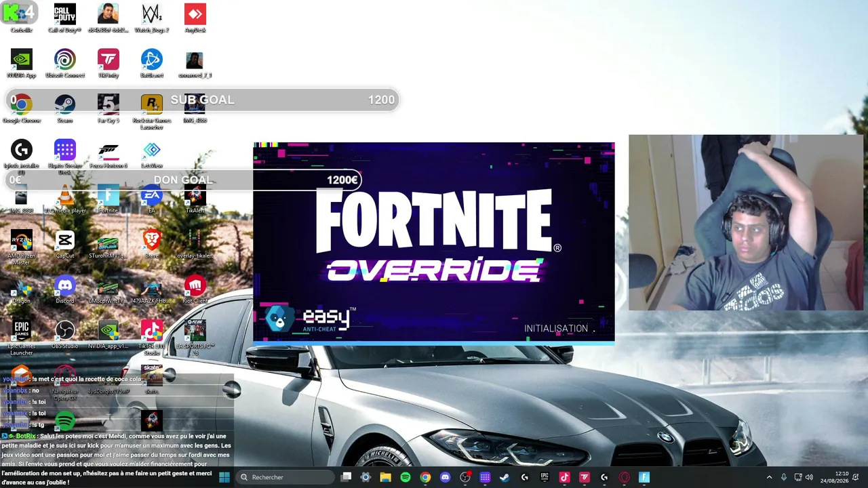868x488 pixels.
Task: Select the TikFinity desktop shortcut
Action: 108,64
